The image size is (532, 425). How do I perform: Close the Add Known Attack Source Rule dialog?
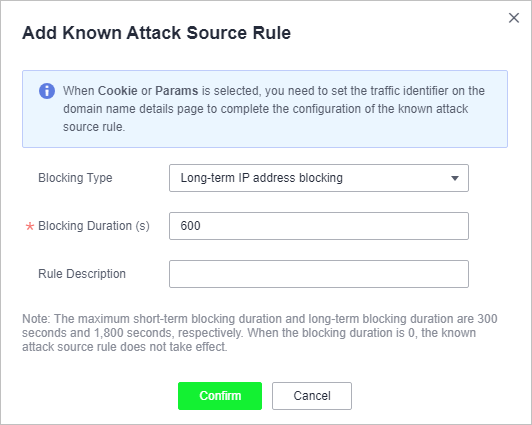coord(514,18)
